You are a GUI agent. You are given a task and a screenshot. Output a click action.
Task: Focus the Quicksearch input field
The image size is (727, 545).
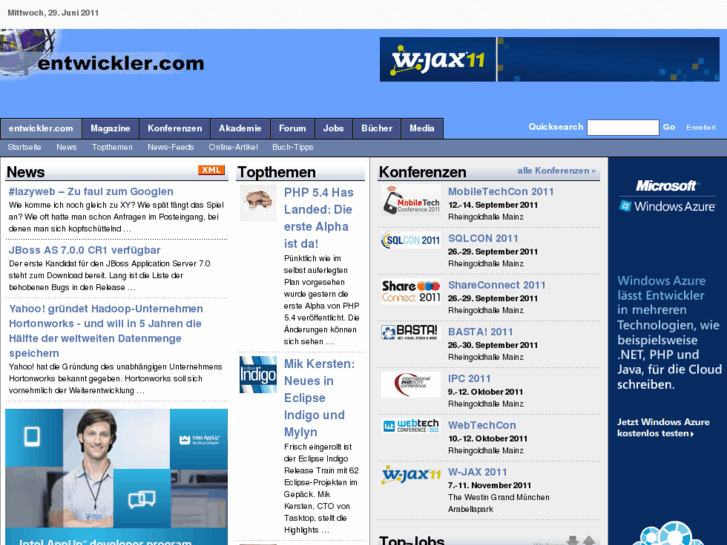(623, 127)
